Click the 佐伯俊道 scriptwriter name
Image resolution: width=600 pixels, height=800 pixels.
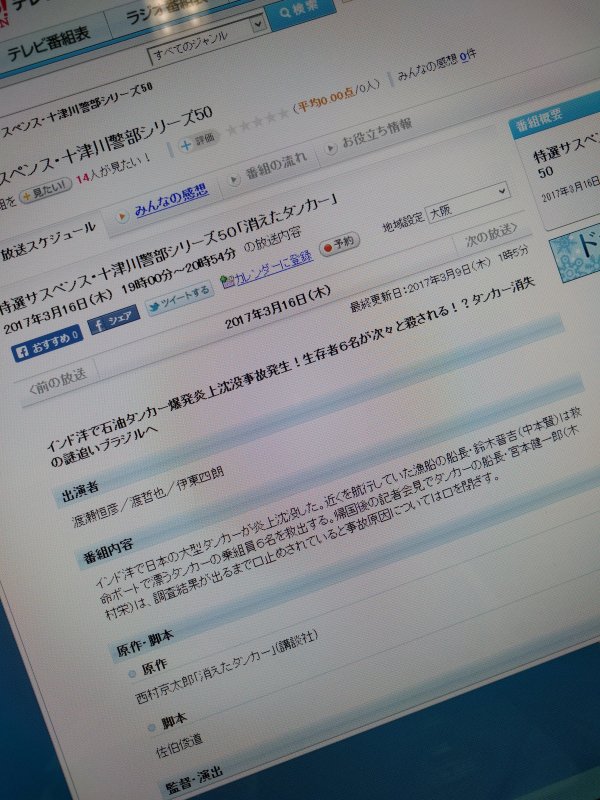coord(180,745)
